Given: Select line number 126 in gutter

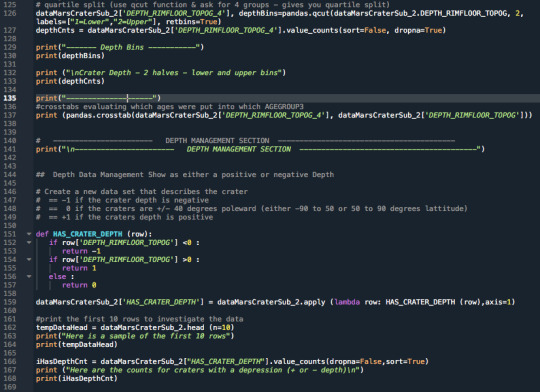Looking at the screenshot, I should point(10,13).
